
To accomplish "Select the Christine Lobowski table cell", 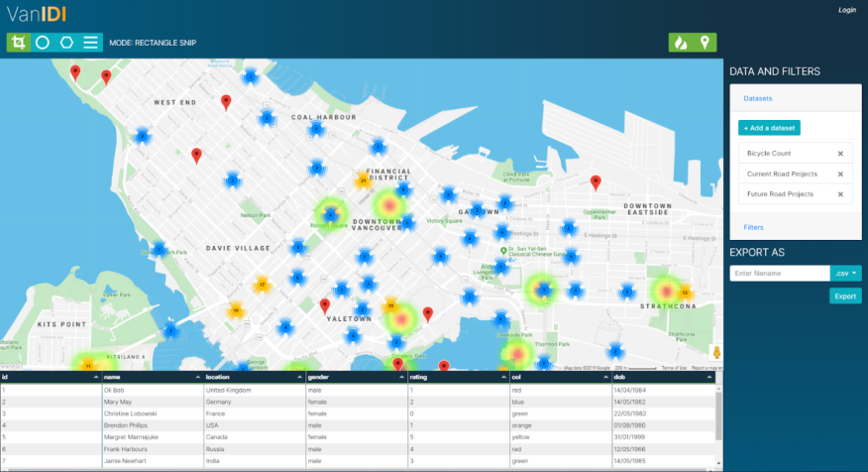I will coord(153,413).
